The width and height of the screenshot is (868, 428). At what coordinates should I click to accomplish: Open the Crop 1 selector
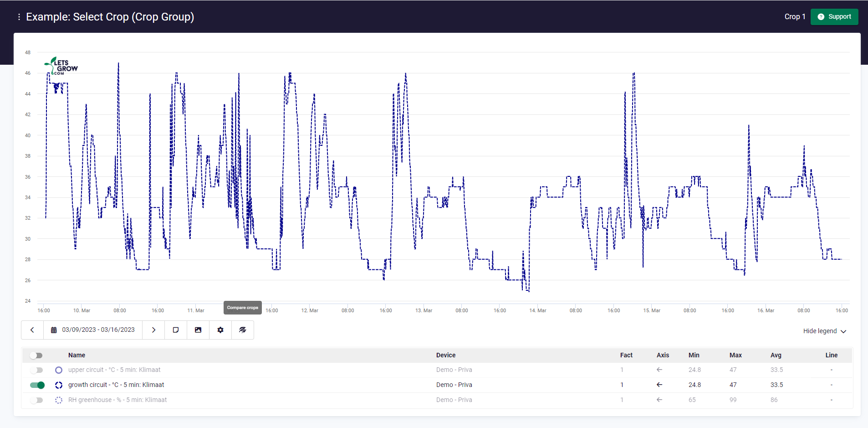(x=795, y=17)
